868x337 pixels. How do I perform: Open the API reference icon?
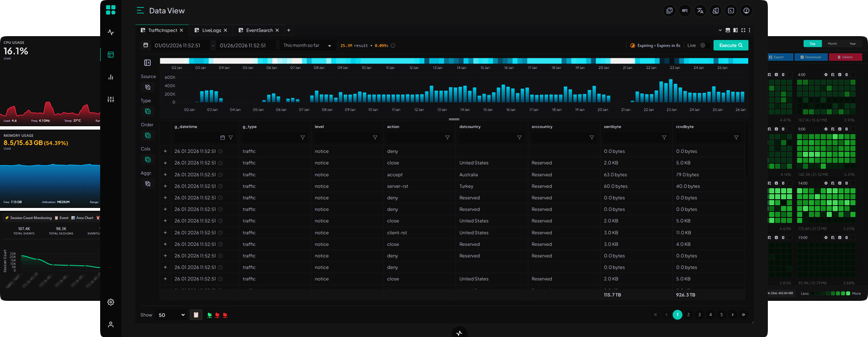coord(684,11)
